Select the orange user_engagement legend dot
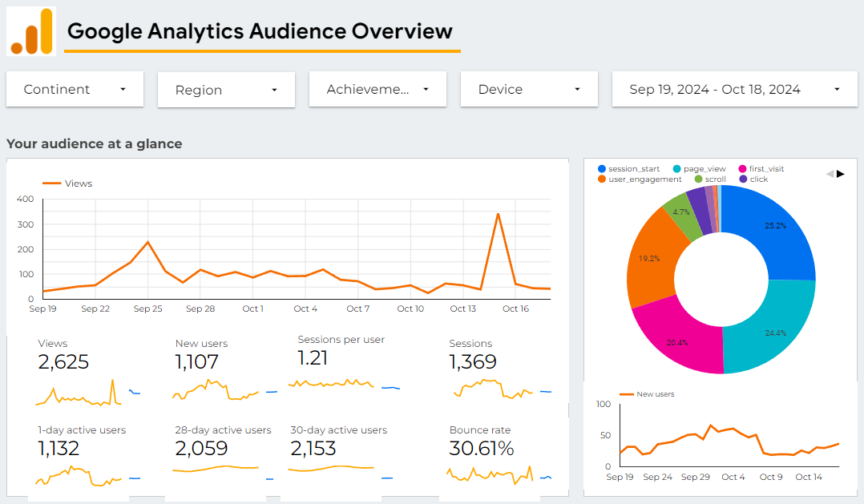 point(602,179)
